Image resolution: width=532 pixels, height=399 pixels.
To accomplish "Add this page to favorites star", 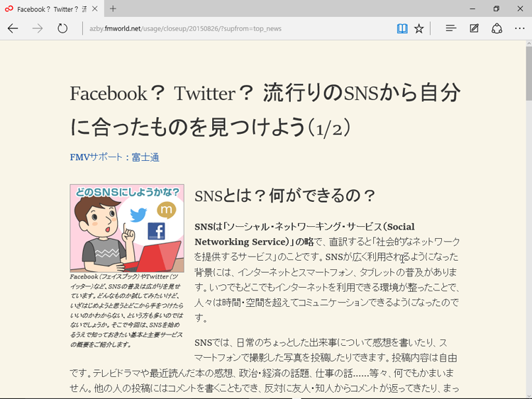I will (x=419, y=28).
